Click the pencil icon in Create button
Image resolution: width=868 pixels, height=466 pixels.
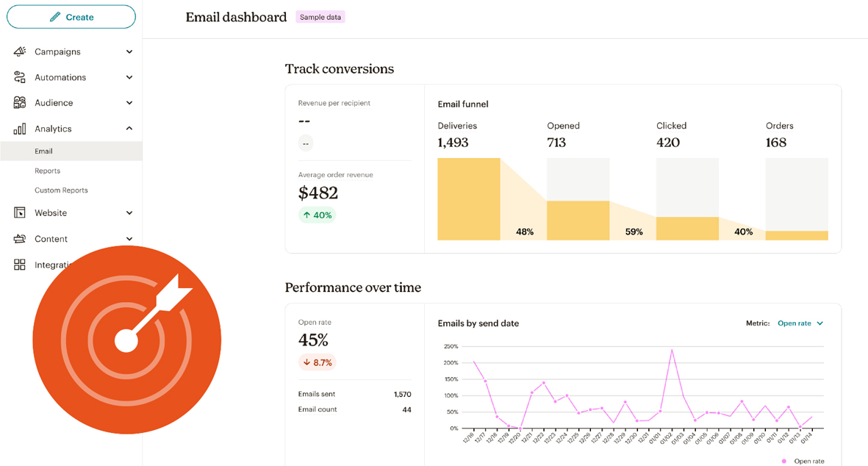click(55, 17)
